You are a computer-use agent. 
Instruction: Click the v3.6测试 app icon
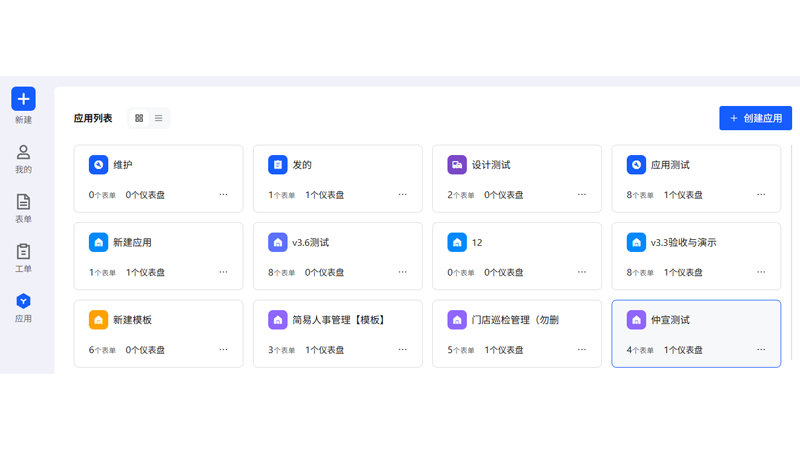[x=278, y=242]
